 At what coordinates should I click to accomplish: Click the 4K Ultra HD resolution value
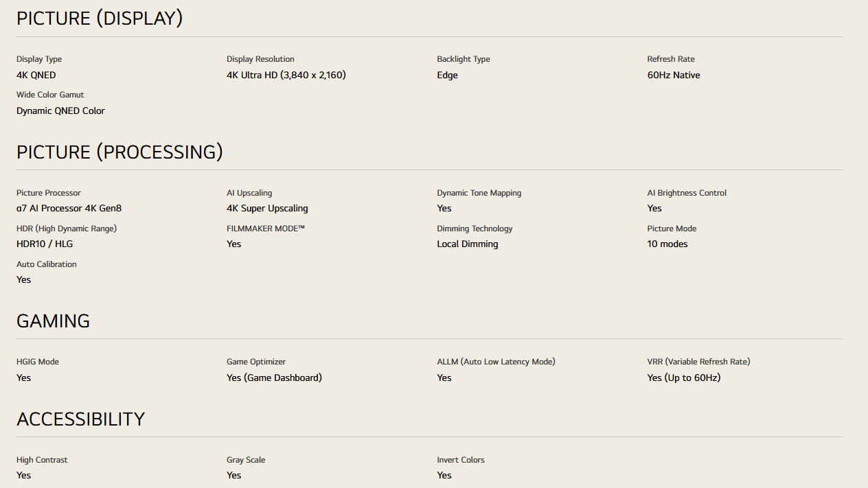(286, 75)
